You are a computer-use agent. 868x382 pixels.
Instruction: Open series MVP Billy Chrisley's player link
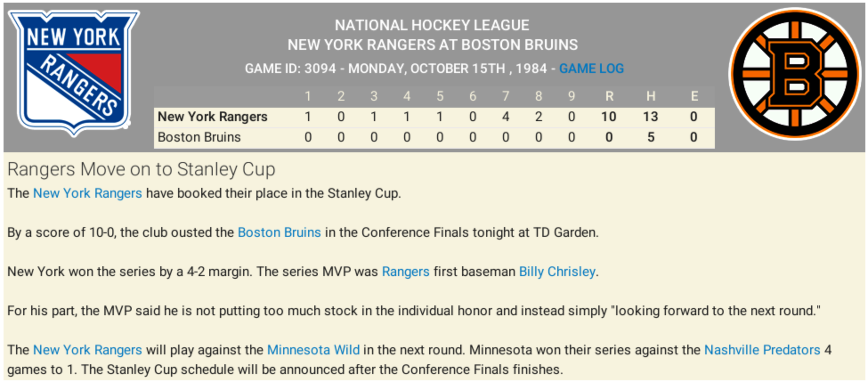pyautogui.click(x=557, y=272)
